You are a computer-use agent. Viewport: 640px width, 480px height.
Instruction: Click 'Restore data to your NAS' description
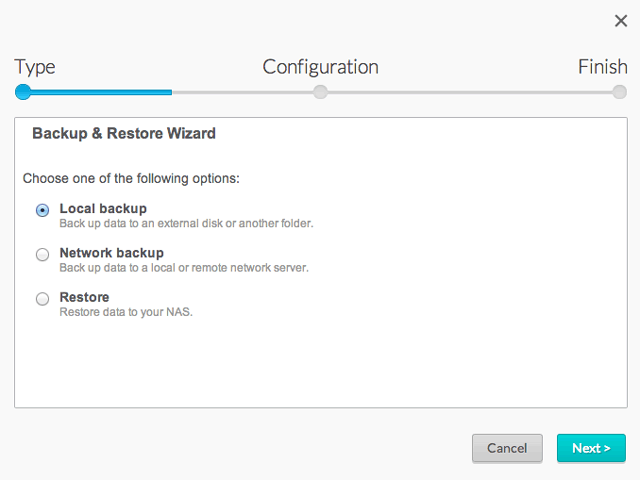point(125,312)
